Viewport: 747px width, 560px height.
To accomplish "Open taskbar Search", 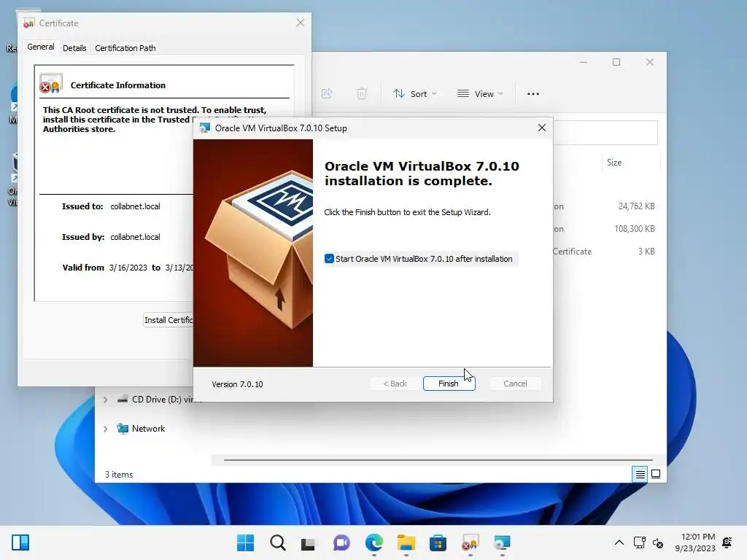I will 278,542.
